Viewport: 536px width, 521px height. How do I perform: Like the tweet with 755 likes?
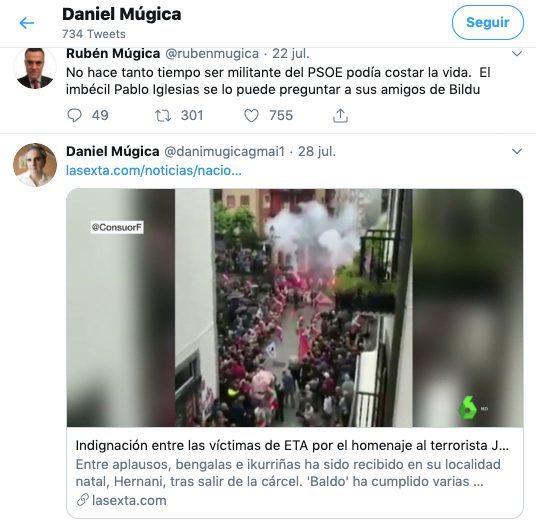pyautogui.click(x=251, y=116)
